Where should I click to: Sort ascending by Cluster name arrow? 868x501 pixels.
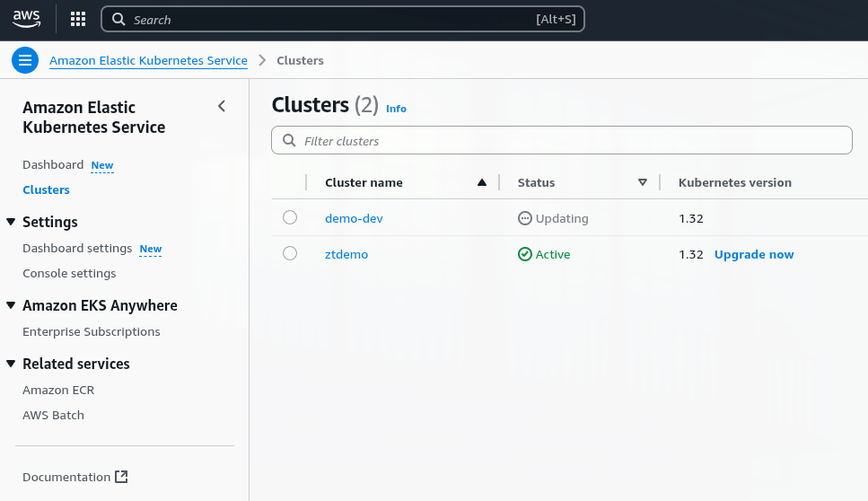click(482, 182)
